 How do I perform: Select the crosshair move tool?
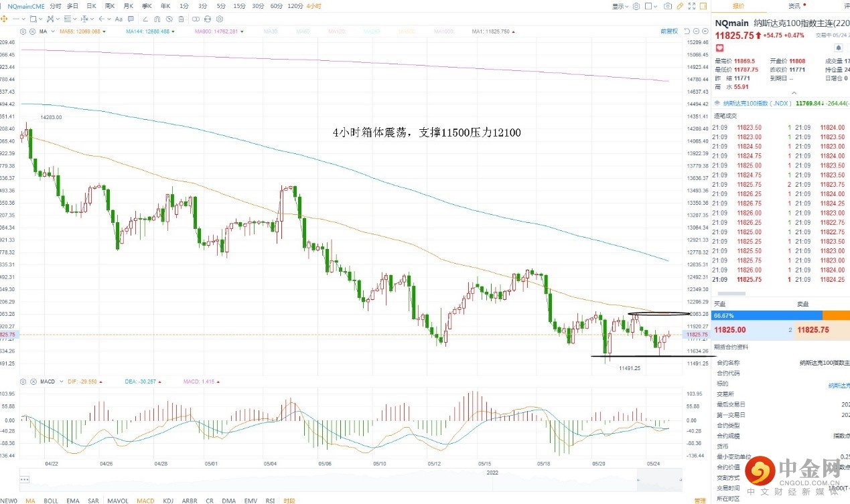[x=4, y=19]
